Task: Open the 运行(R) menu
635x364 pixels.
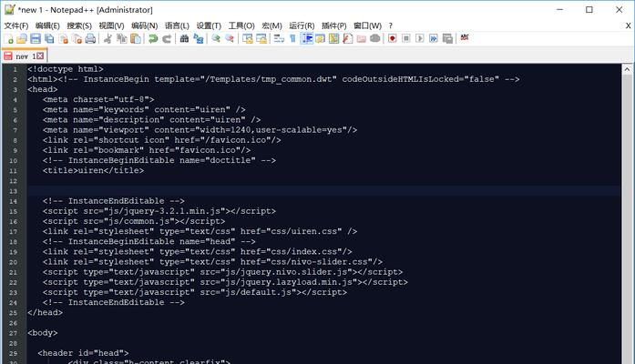Action: (x=302, y=25)
